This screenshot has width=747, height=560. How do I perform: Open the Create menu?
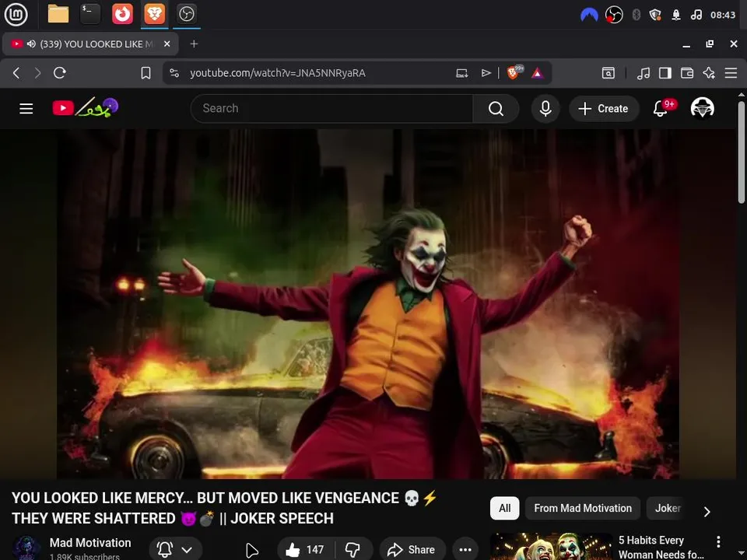coord(604,109)
